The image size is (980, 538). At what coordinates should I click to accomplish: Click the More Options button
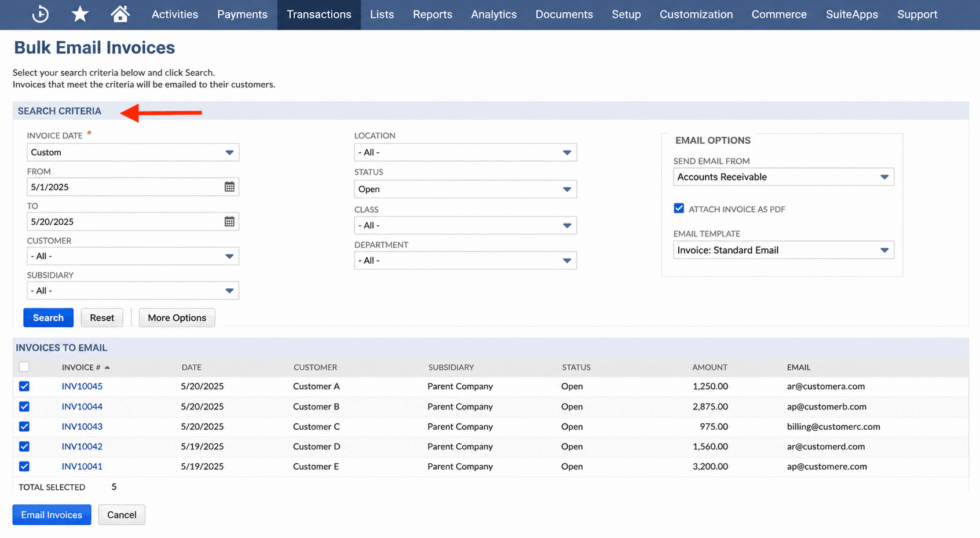(x=177, y=317)
